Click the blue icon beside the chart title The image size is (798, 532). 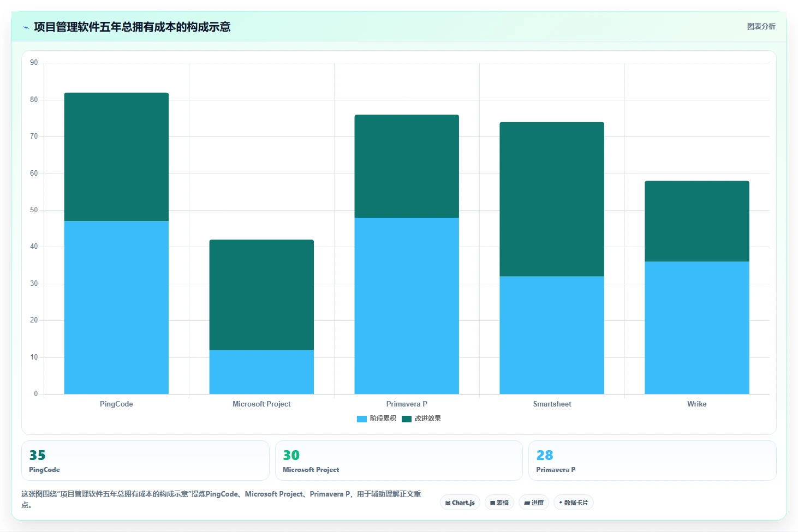pyautogui.click(x=26, y=27)
